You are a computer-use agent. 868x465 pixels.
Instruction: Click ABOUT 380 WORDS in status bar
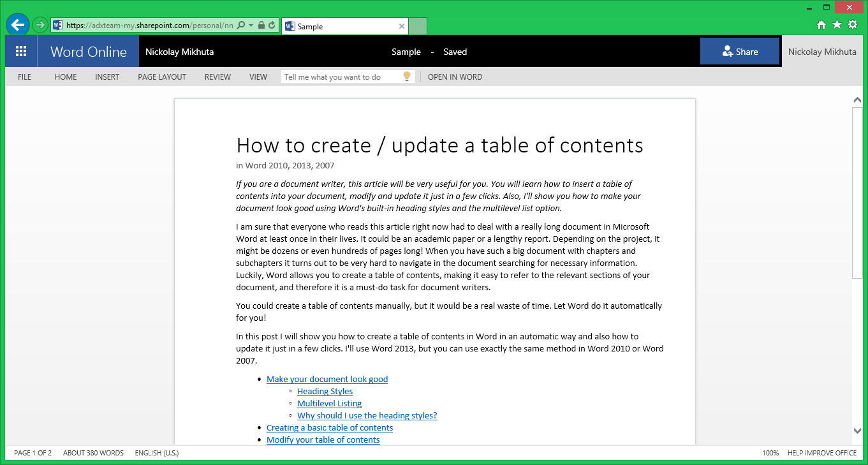click(x=93, y=453)
